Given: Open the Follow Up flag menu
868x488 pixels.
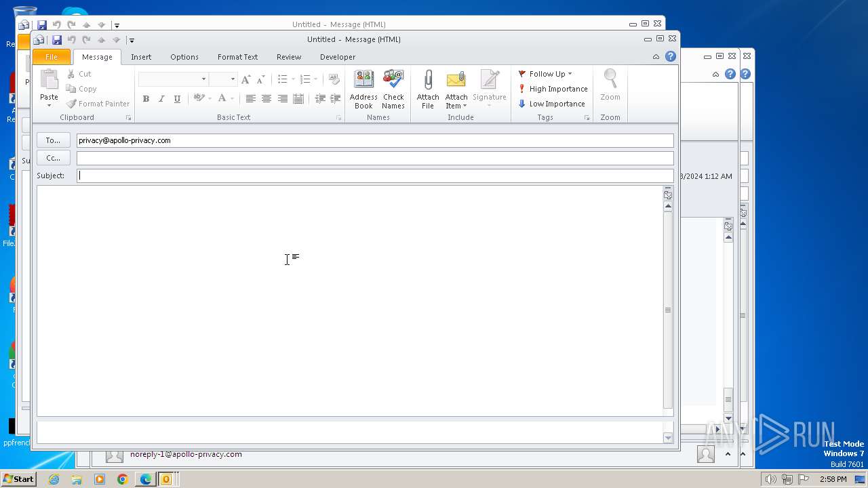Looking at the screenshot, I should tap(545, 74).
